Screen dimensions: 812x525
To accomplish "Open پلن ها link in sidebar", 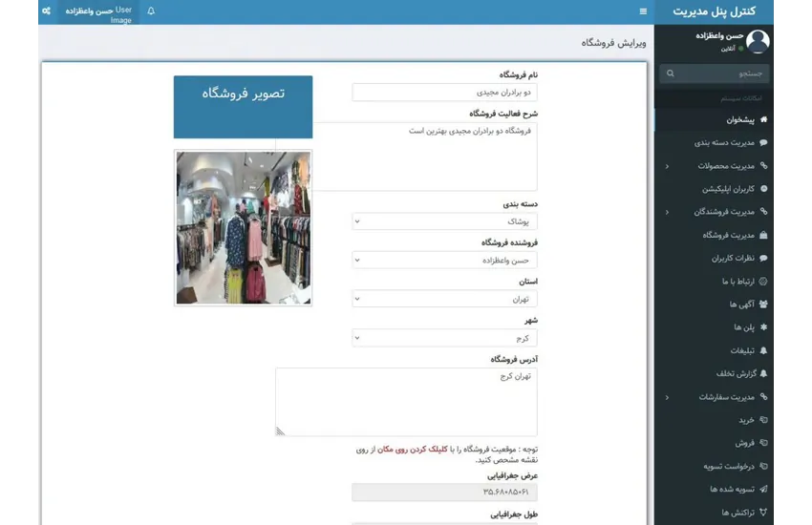I will click(715, 327).
